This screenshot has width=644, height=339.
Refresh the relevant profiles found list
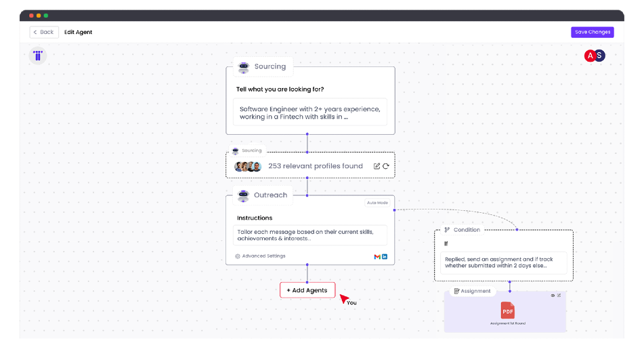(x=386, y=166)
